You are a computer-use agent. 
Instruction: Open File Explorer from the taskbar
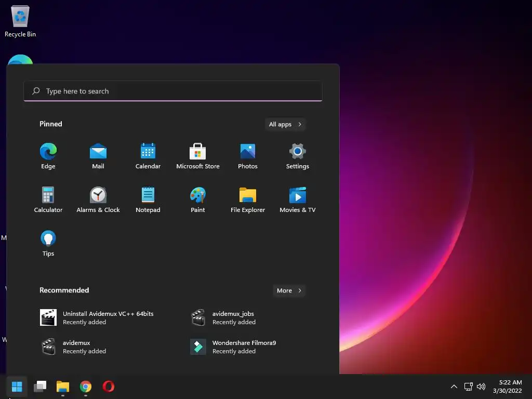[x=63, y=387]
